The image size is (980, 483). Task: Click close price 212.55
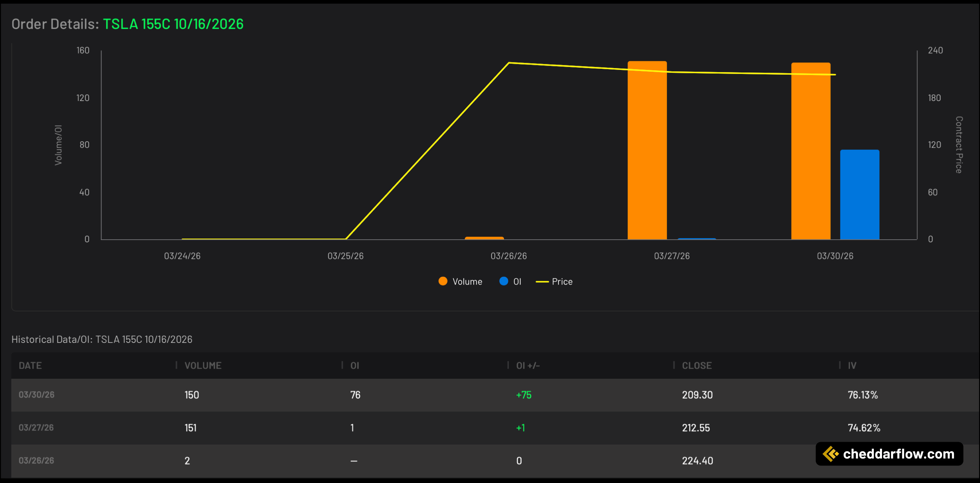(x=696, y=427)
